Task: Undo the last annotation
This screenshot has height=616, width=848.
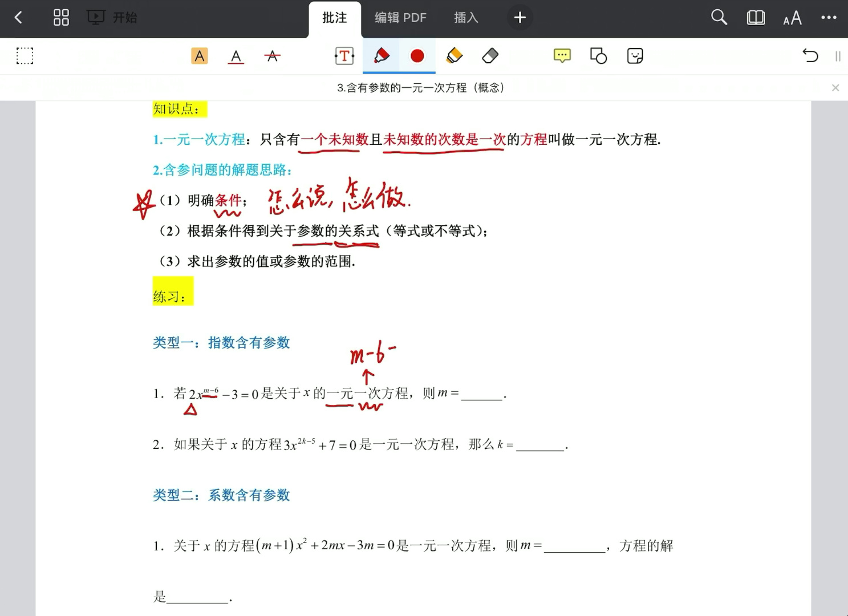Action: 810,56
